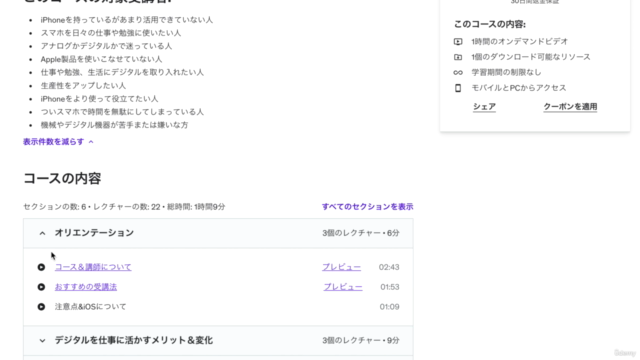This screenshot has width=640, height=360.
Task: Click bullet 仕事や勉強、生活にデジタルを取り入れたい人
Action: (x=122, y=72)
